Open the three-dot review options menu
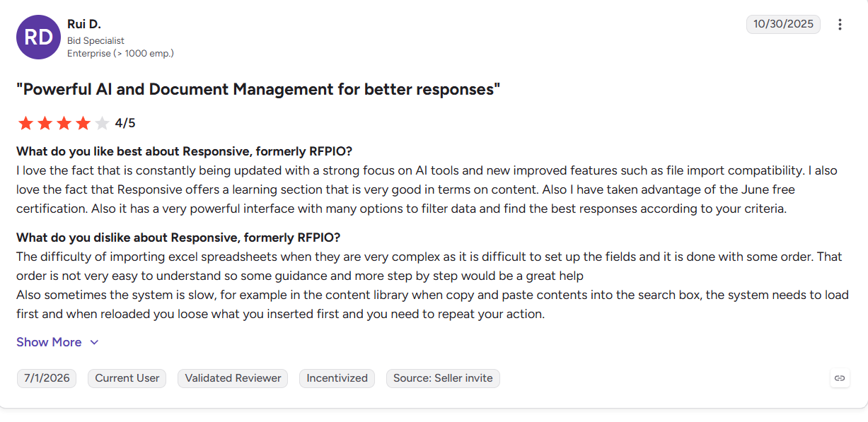 pyautogui.click(x=840, y=25)
